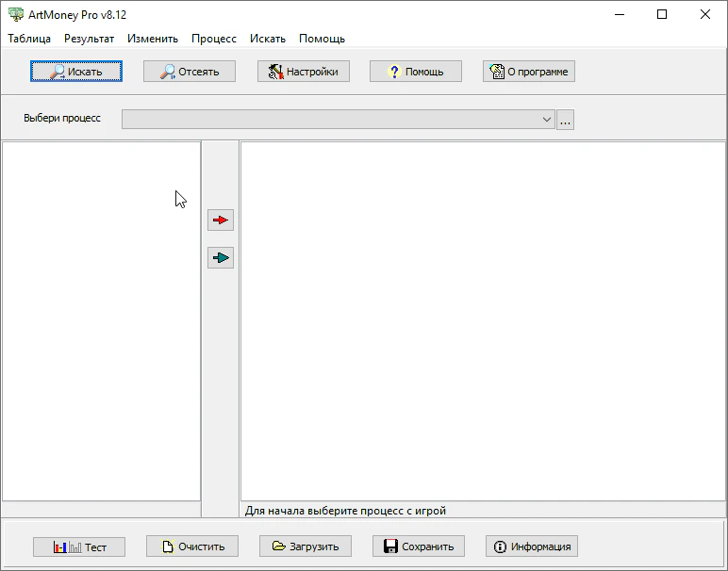Save table with the Сохранить button

[x=418, y=547]
